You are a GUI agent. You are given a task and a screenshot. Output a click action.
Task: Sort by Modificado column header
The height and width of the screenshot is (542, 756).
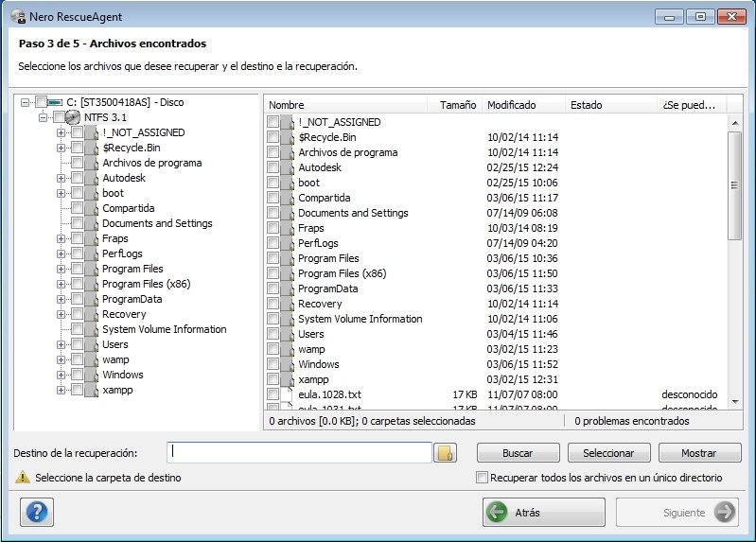coord(523,105)
